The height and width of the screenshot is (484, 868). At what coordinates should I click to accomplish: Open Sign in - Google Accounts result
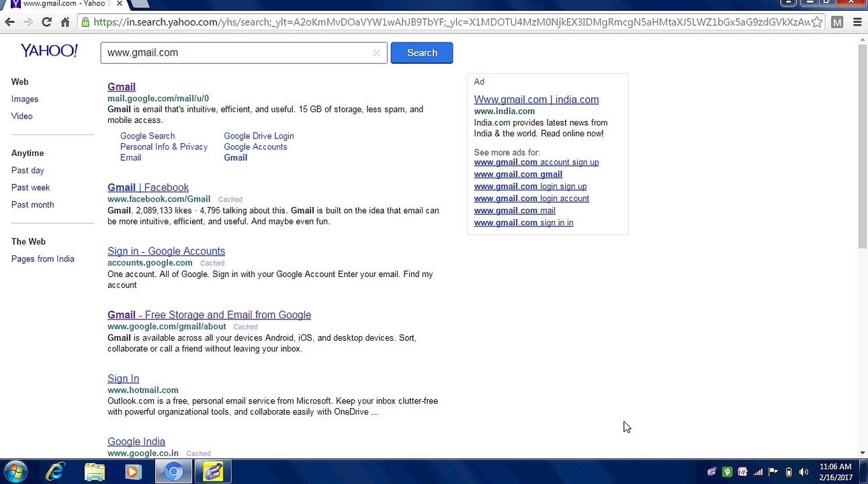point(166,251)
